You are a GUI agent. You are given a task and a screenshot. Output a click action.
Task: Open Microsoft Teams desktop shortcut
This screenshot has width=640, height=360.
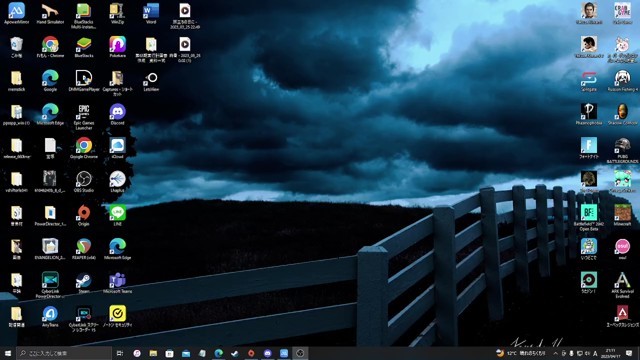tap(118, 282)
